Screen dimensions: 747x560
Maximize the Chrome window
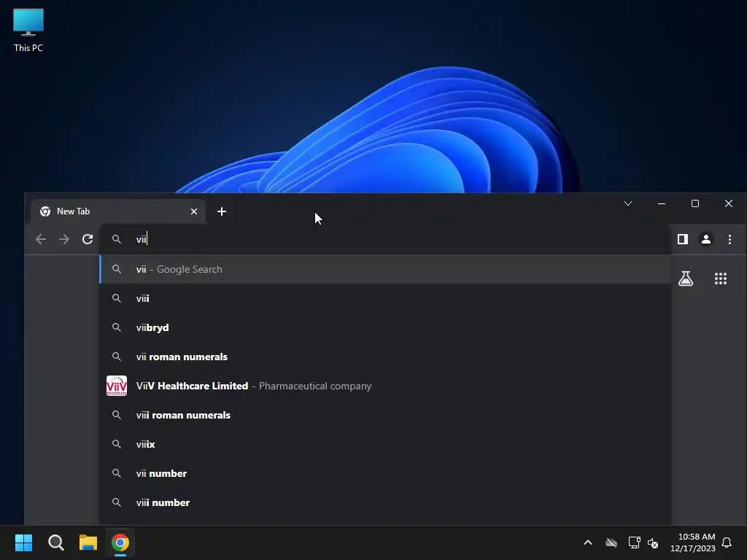coord(695,203)
